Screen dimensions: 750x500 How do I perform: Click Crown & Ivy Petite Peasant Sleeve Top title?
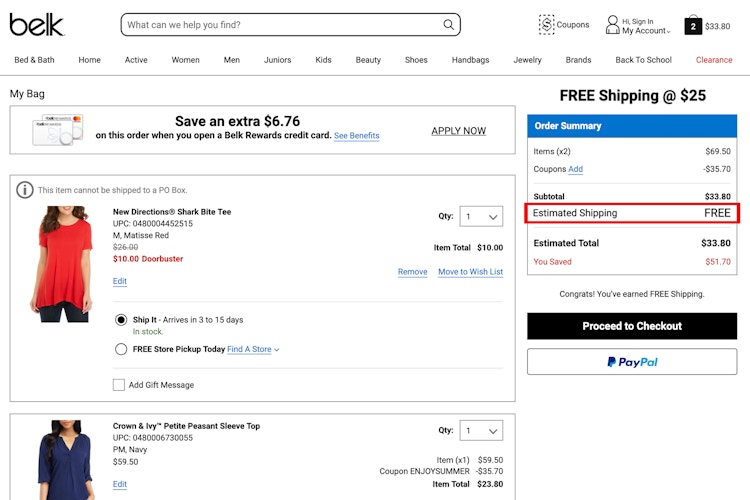tap(186, 426)
